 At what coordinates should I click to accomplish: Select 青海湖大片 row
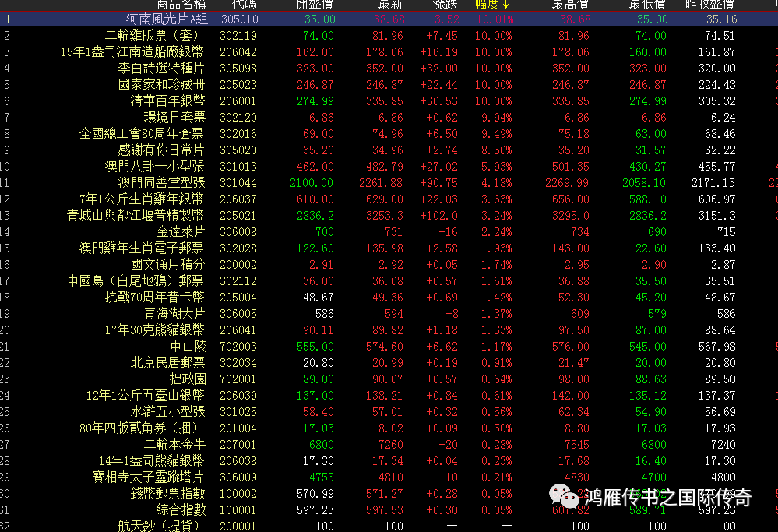[174, 314]
